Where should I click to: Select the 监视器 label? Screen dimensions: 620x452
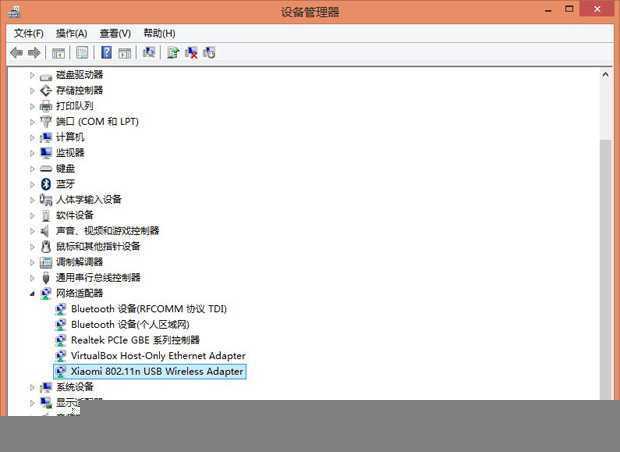tap(70, 153)
